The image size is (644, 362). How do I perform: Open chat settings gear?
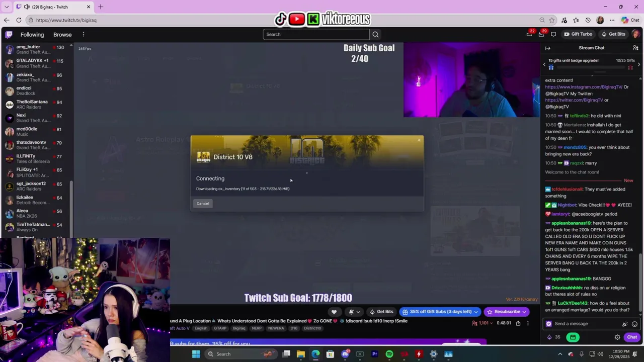617,337
